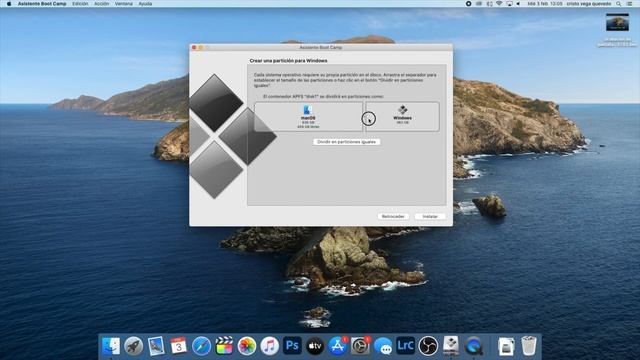Click the volume icon in menu bar
This screenshot has height=360, width=640.
tap(518, 4)
